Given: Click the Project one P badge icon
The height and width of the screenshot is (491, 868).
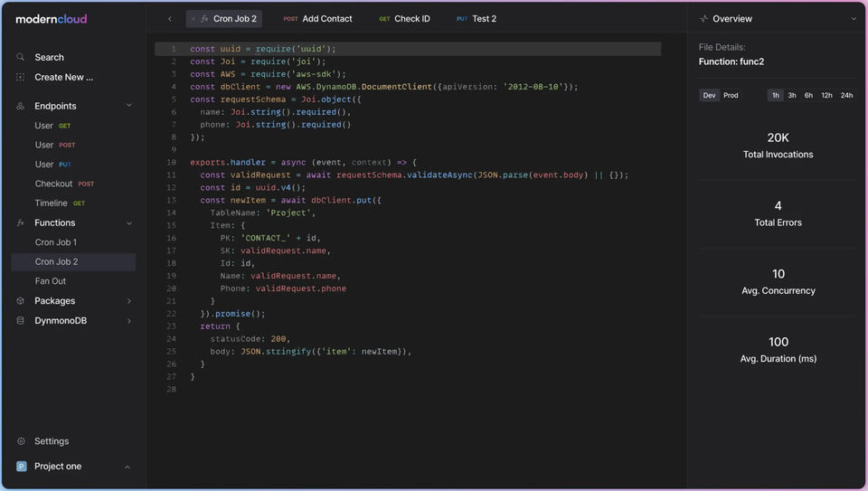Looking at the screenshot, I should click(22, 466).
